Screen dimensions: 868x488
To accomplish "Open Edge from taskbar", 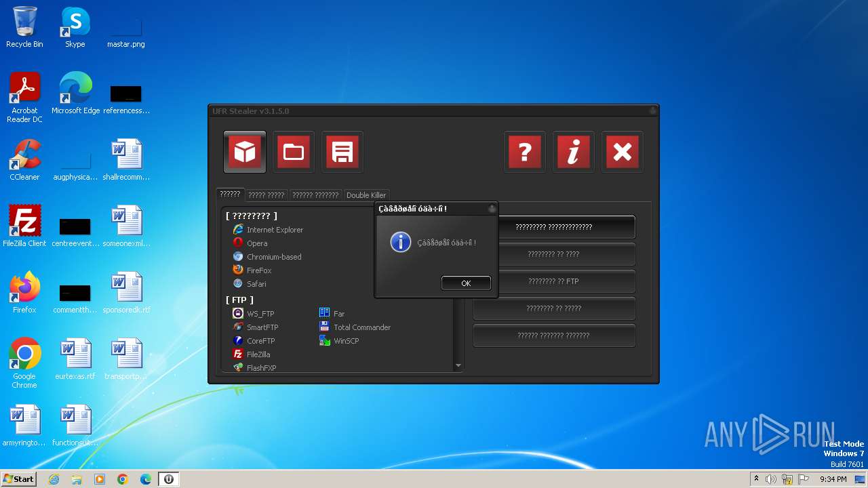I will point(146,479).
